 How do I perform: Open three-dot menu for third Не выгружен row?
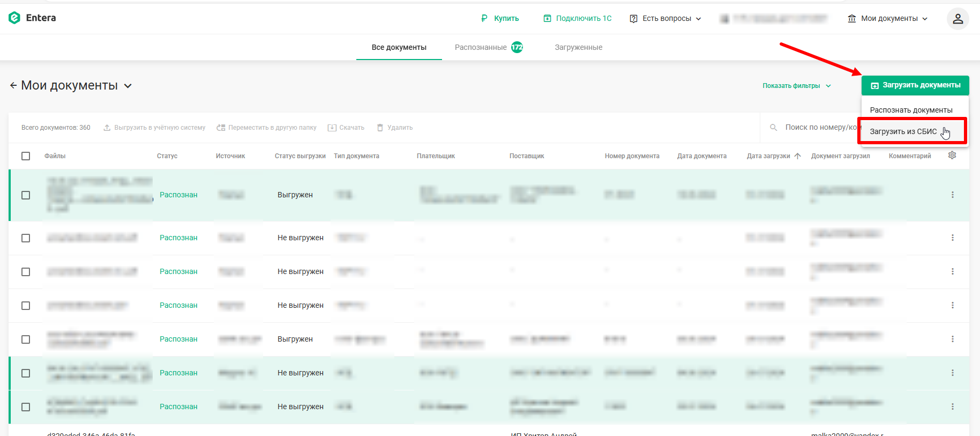click(953, 305)
